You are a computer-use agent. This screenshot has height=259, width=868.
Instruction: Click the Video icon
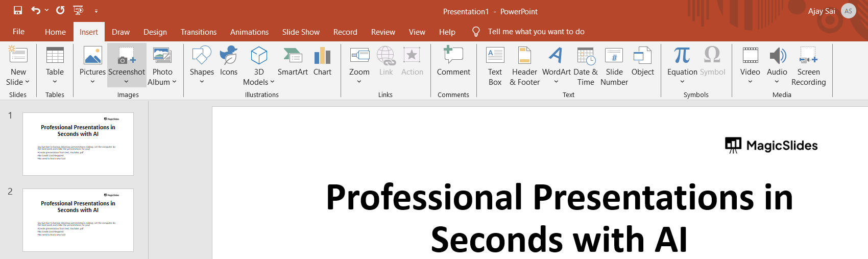pyautogui.click(x=750, y=55)
